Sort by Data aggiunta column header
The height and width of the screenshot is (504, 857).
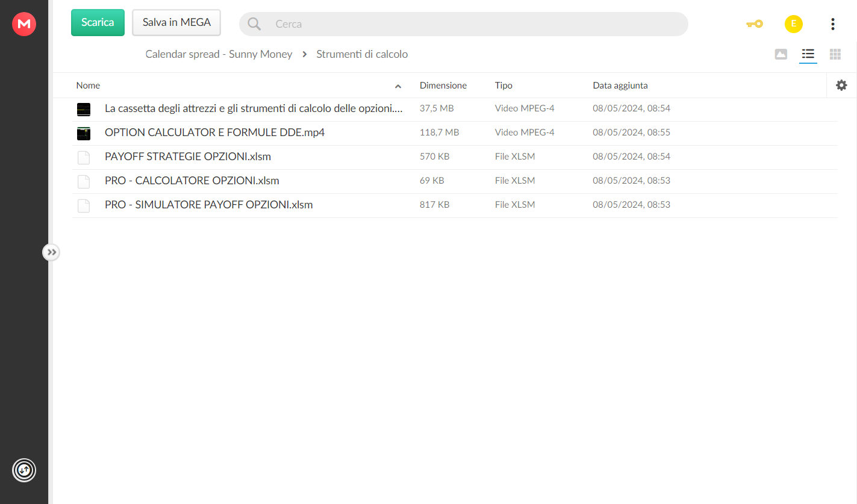tap(620, 86)
